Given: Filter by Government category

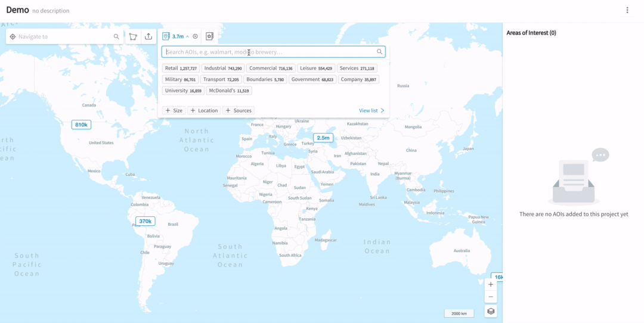Looking at the screenshot, I should coord(312,79).
